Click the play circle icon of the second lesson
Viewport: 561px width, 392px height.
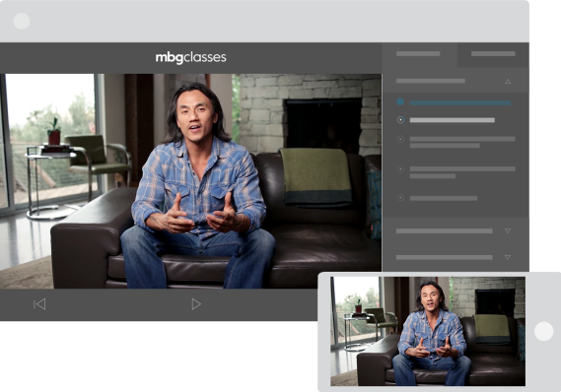[400, 120]
